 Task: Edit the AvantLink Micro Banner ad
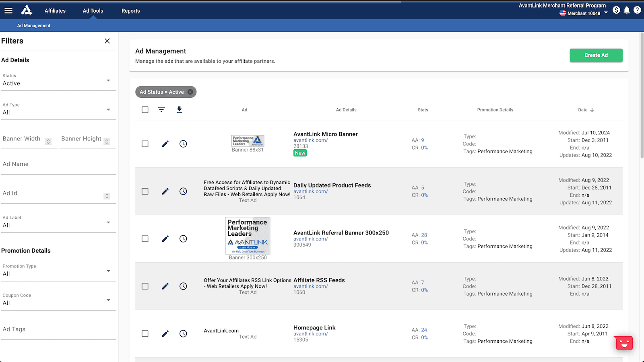(165, 144)
